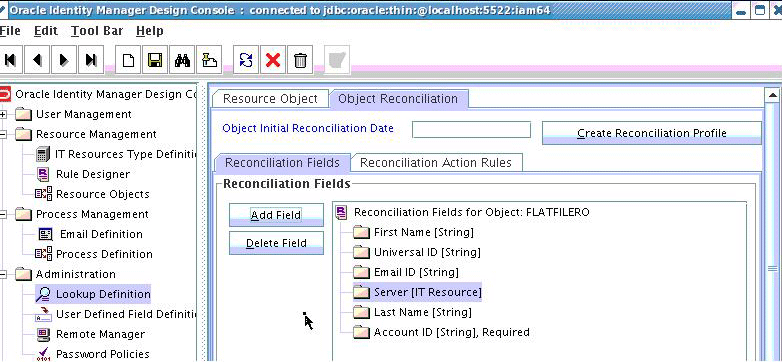
Task: Open the File menu
Action: tap(10, 31)
